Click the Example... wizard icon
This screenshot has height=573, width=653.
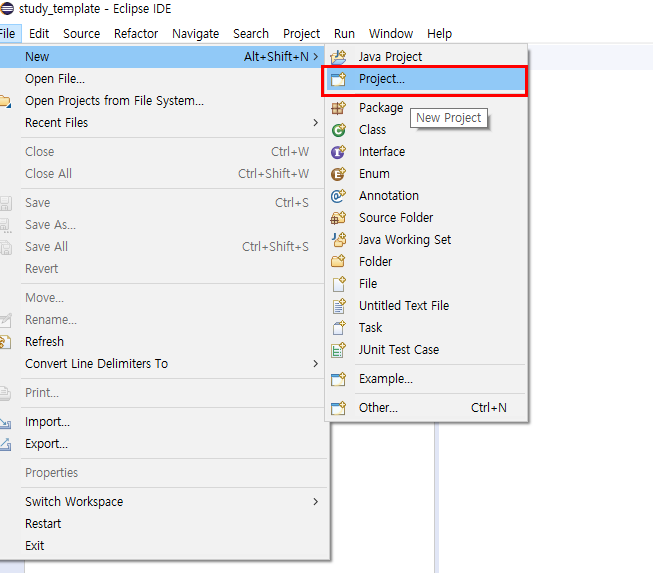[x=338, y=379]
